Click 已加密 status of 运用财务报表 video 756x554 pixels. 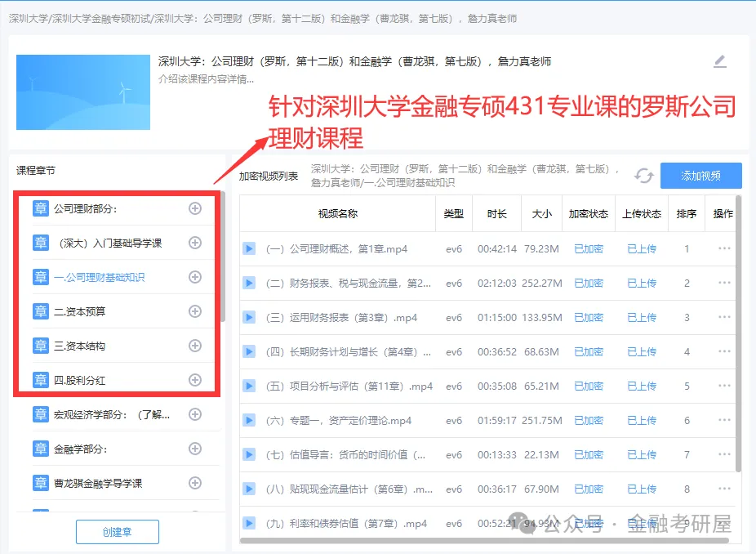pyautogui.click(x=589, y=318)
